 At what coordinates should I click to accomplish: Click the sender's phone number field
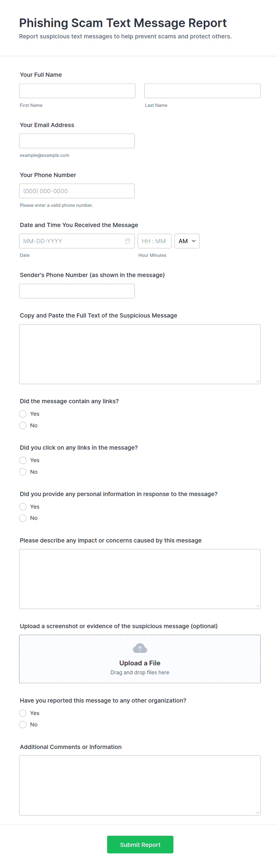[x=77, y=291]
